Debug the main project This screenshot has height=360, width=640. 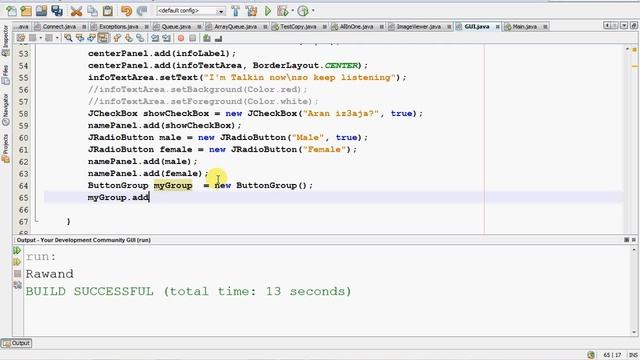coord(282,11)
